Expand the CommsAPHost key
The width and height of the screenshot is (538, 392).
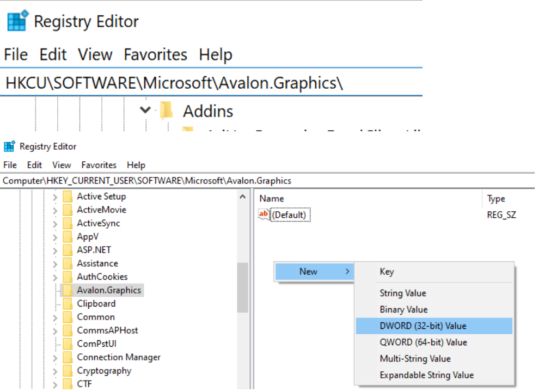55,331
